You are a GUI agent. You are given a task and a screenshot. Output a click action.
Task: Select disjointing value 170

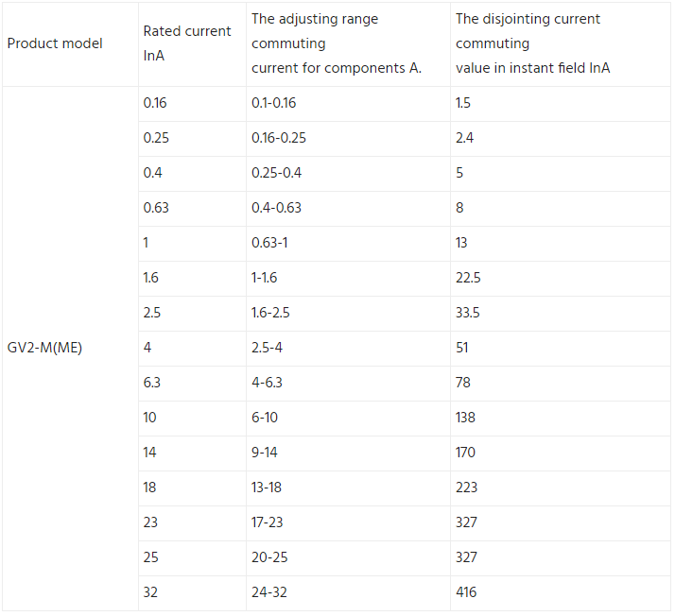click(560, 453)
